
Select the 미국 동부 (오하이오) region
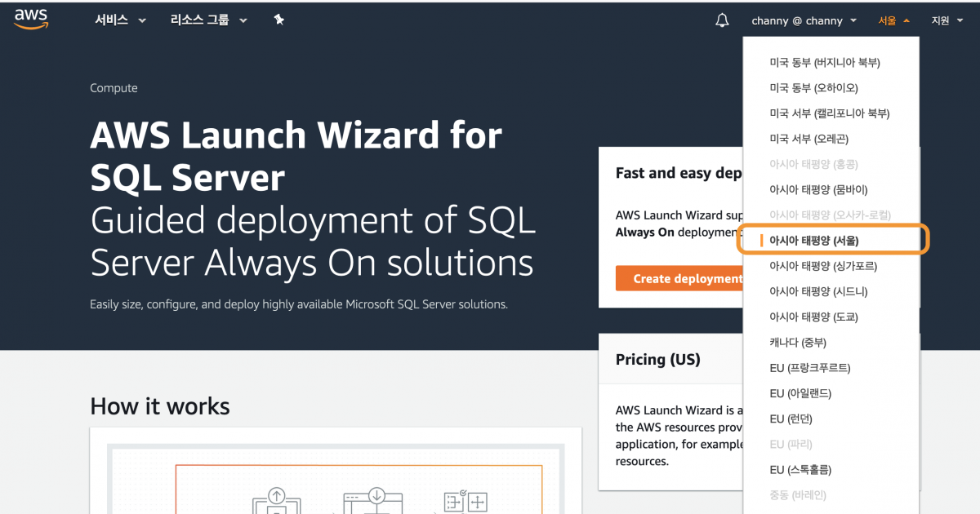pos(813,87)
